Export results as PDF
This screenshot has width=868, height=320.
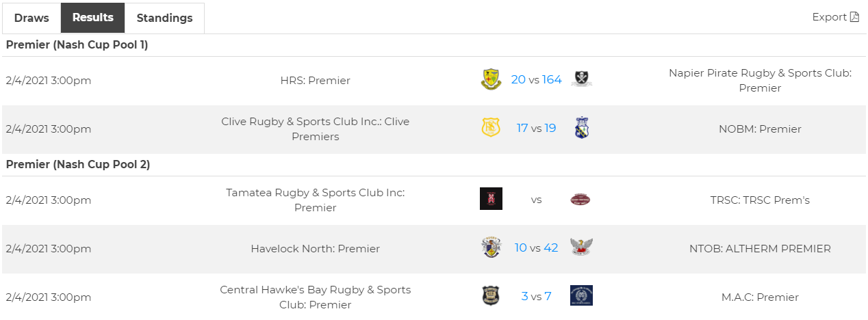point(835,17)
